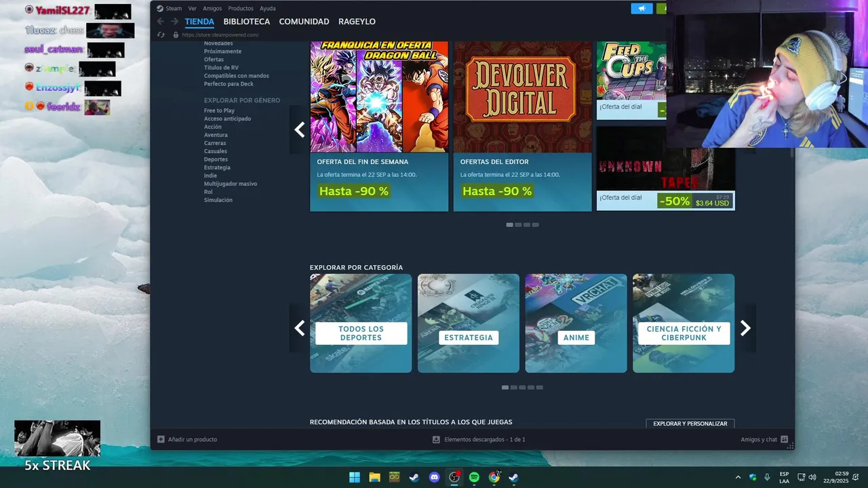Open the clock and date in the taskbar

[x=836, y=477]
